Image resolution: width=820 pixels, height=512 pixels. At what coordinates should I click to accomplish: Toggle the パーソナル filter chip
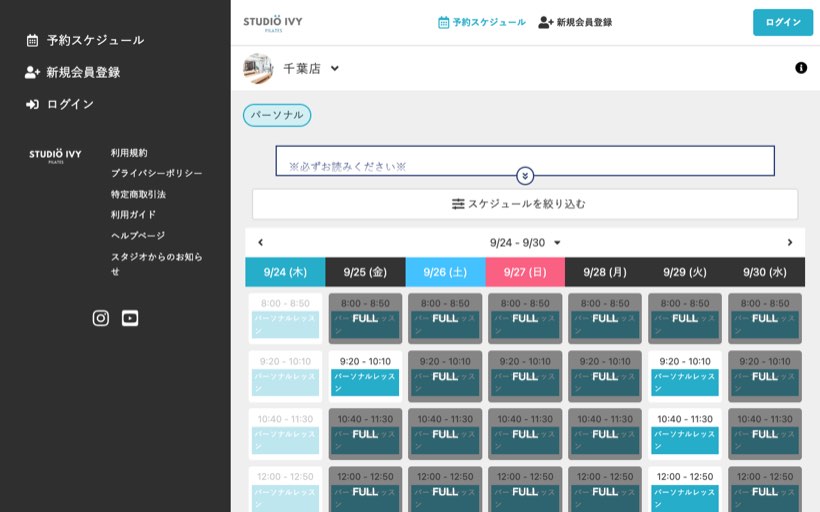tap(277, 115)
